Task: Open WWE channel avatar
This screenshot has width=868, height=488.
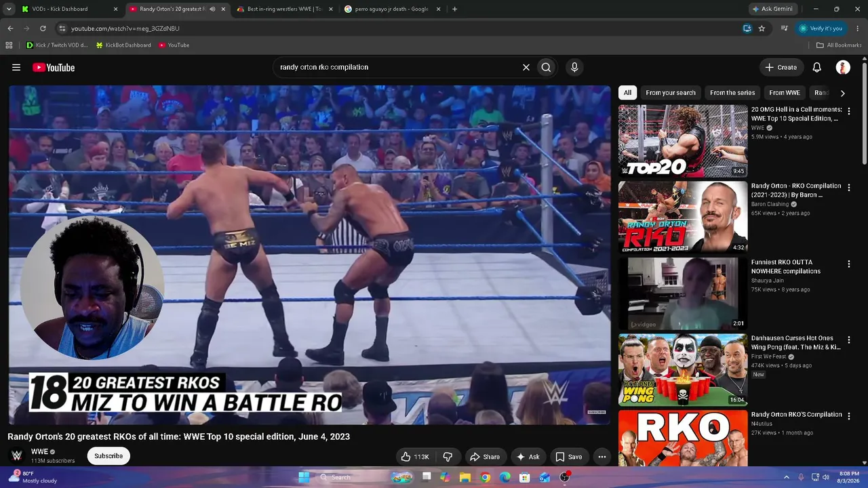Action: [x=17, y=455]
